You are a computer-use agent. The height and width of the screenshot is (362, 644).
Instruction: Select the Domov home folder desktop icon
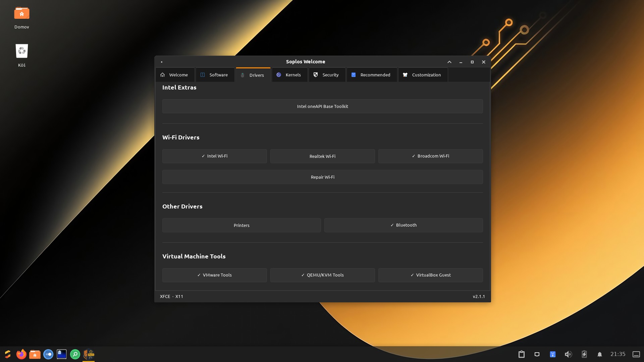point(22,18)
